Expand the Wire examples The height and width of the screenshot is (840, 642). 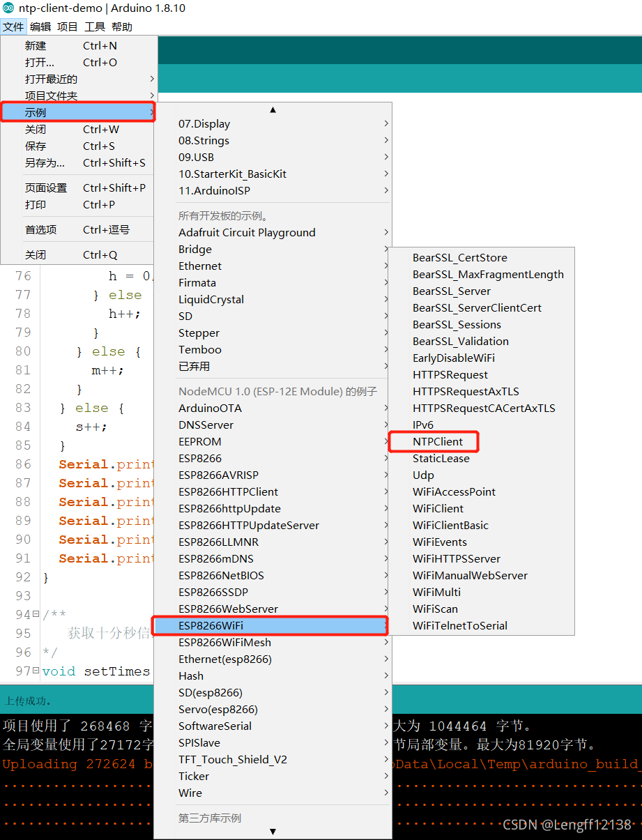click(x=273, y=793)
